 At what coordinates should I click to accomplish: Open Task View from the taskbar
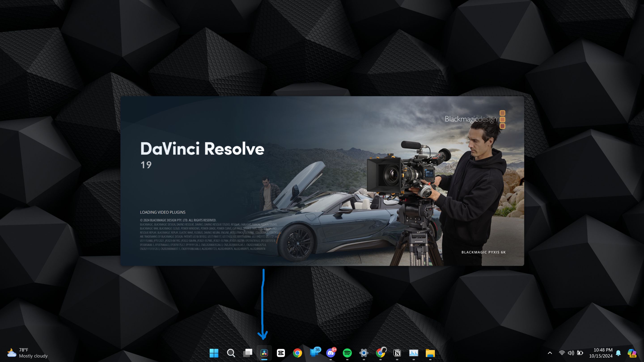pyautogui.click(x=248, y=353)
